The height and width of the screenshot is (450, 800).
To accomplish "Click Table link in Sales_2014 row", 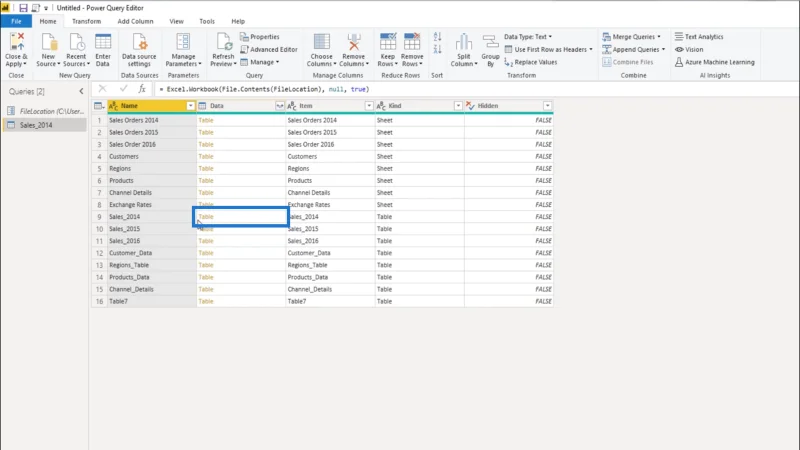I will 206,217.
